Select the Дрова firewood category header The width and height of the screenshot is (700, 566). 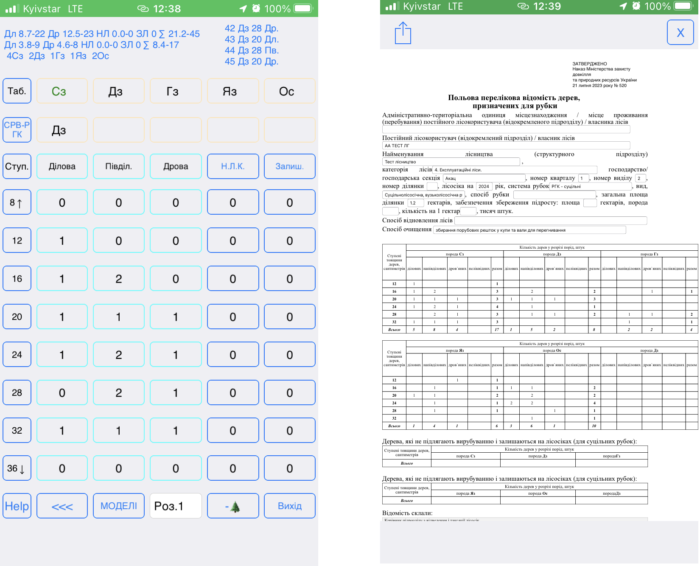pos(175,166)
